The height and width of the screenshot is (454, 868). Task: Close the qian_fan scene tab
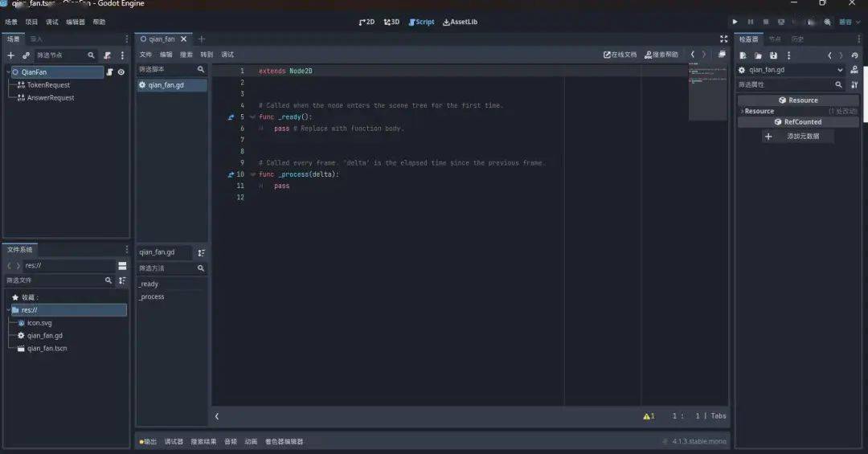[184, 39]
